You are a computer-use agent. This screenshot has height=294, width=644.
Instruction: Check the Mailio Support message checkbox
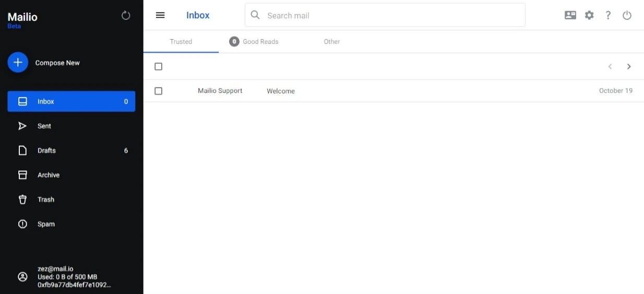(159, 91)
